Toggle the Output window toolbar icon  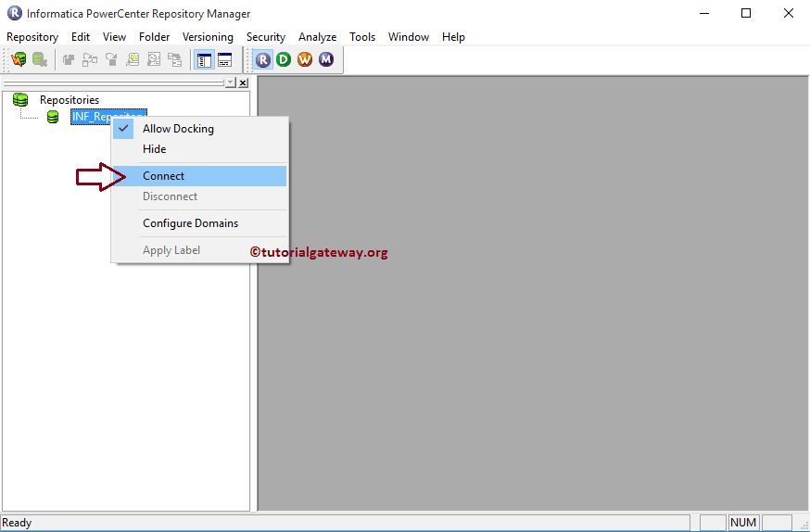pyautogui.click(x=224, y=60)
